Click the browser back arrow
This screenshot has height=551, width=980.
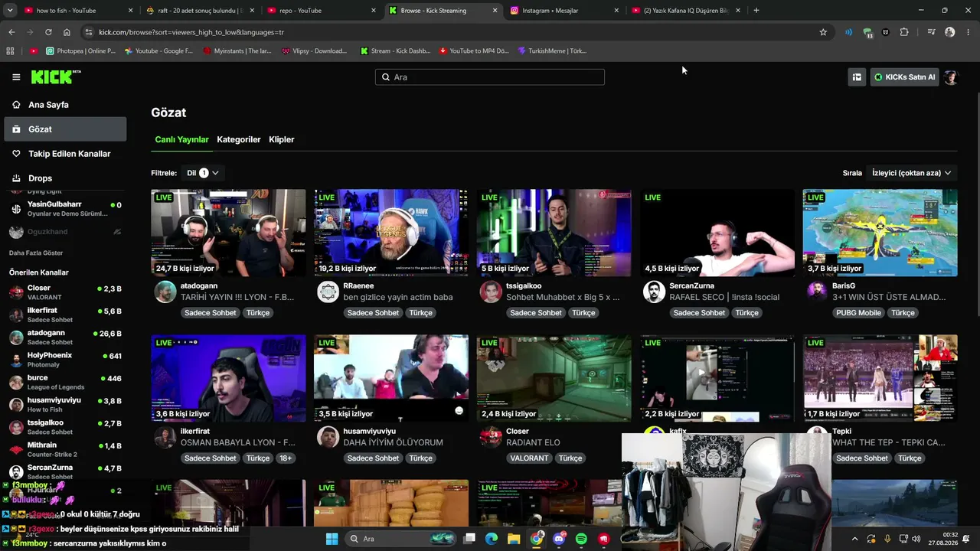tap(11, 32)
